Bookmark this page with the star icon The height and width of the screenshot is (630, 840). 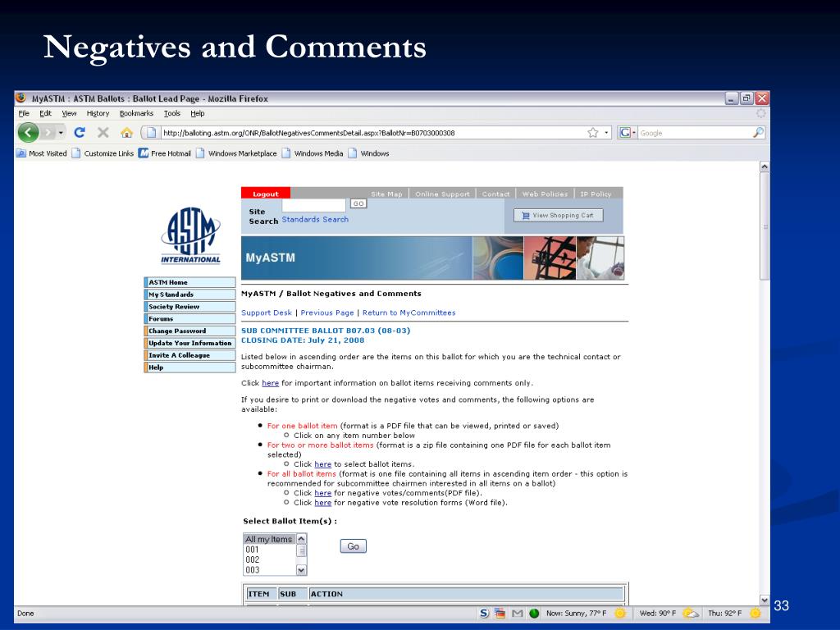click(592, 132)
